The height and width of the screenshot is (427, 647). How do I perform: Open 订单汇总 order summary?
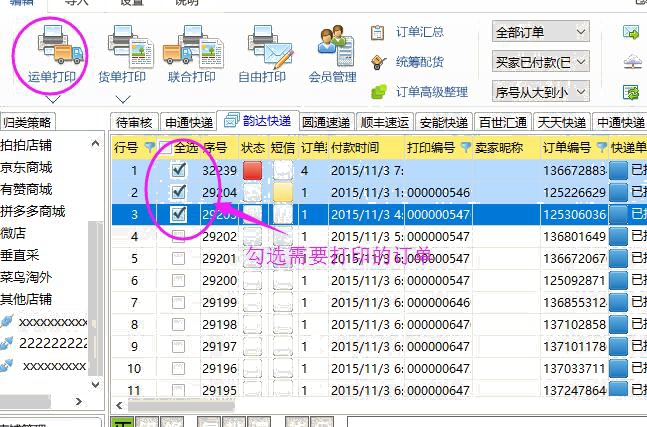pyautogui.click(x=407, y=32)
